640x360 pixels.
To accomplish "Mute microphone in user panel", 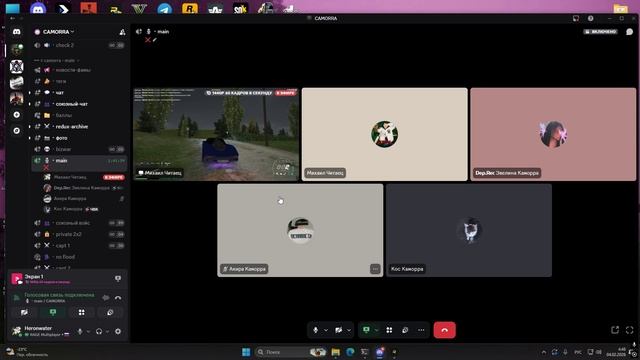I will point(80,331).
